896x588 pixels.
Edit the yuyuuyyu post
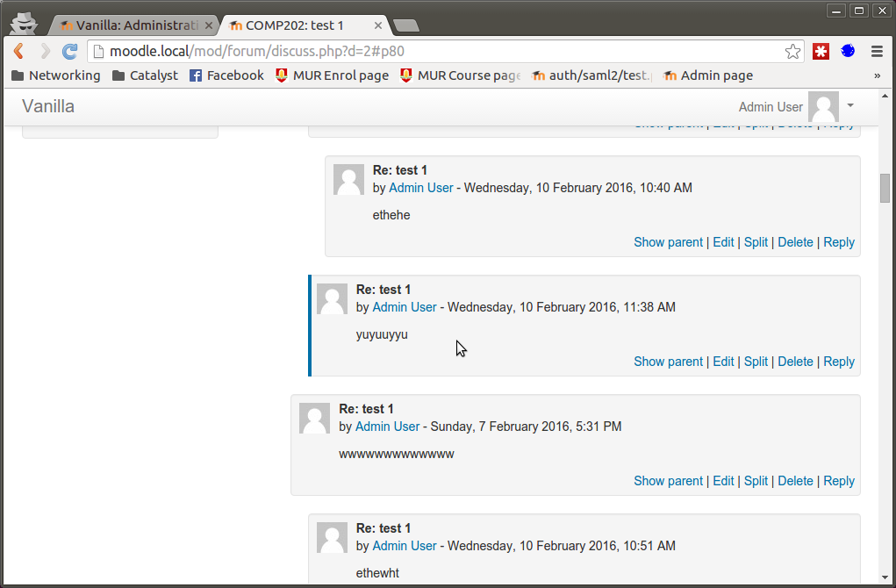[x=723, y=362]
